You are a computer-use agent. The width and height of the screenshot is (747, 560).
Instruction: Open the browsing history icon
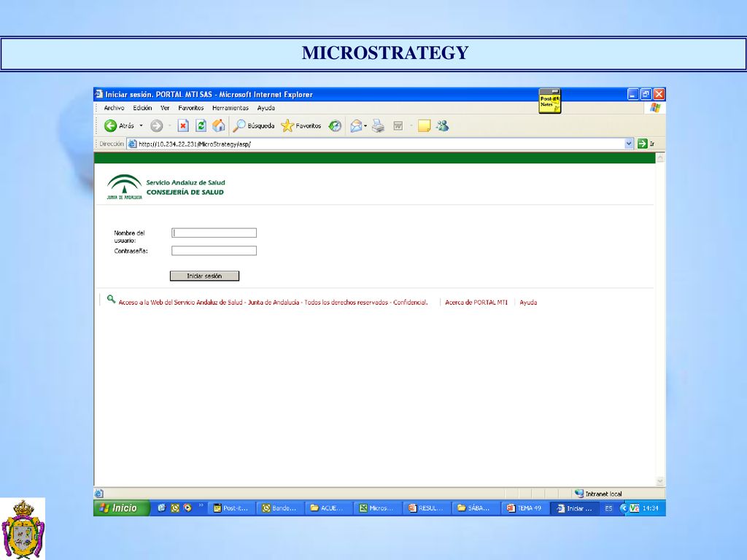tap(336, 125)
